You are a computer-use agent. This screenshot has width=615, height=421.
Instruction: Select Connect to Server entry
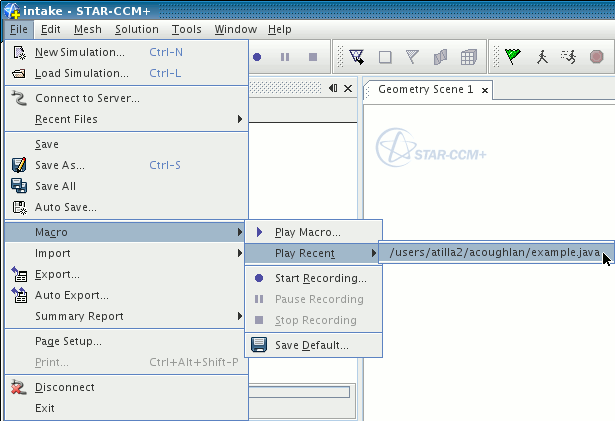[127, 98]
